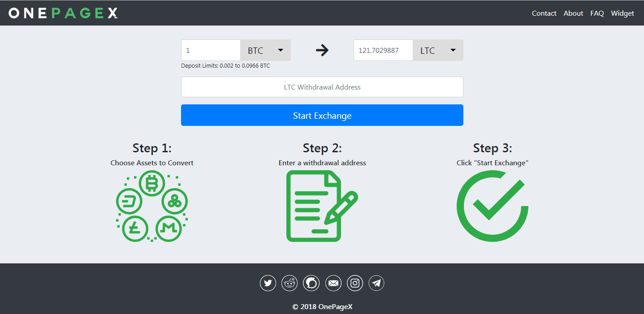Click the Start Exchange button
The height and width of the screenshot is (314, 644).
click(x=322, y=115)
